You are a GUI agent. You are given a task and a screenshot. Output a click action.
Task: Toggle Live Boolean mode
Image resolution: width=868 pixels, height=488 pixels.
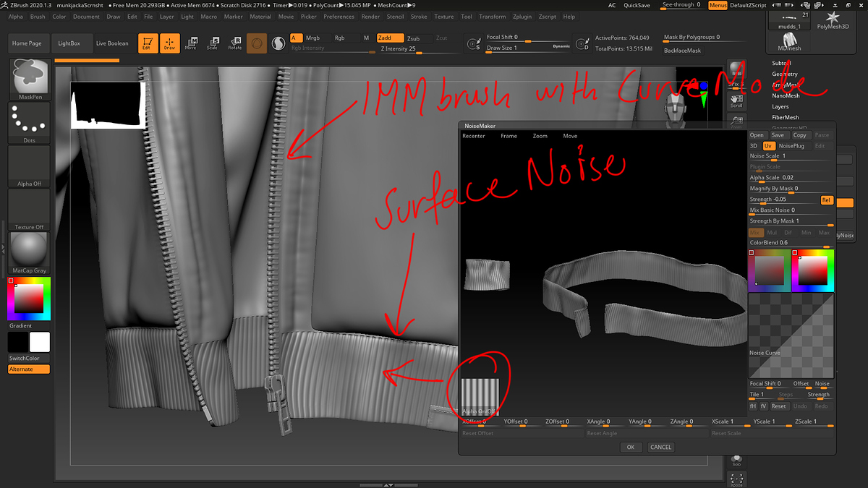(112, 43)
